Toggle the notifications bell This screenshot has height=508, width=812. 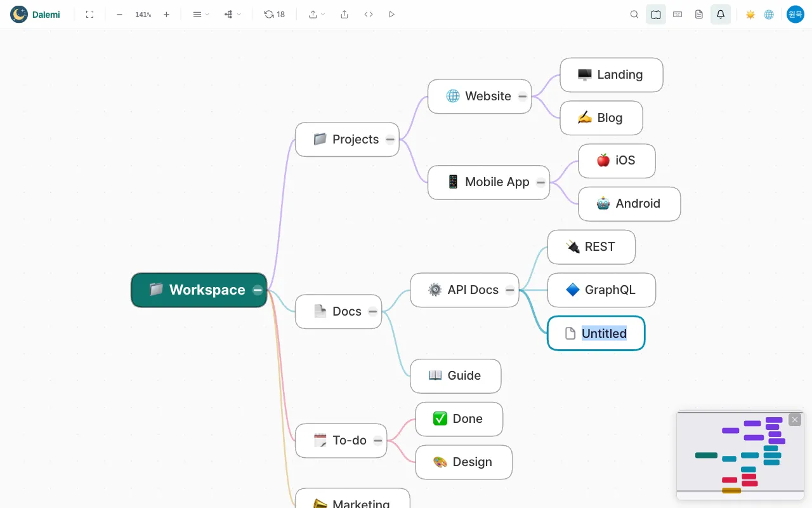click(721, 14)
